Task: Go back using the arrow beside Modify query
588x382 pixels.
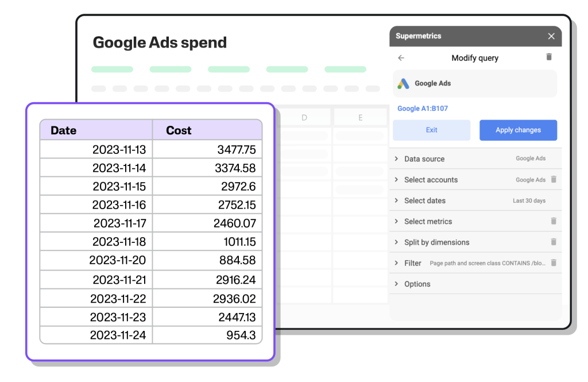Action: (x=401, y=58)
